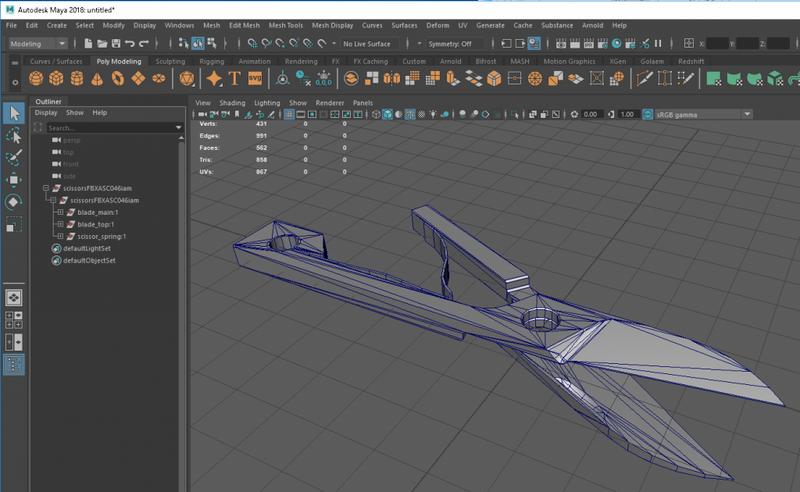Open the sRGB gamma dropdown
The height and width of the screenshot is (492, 800).
703,114
